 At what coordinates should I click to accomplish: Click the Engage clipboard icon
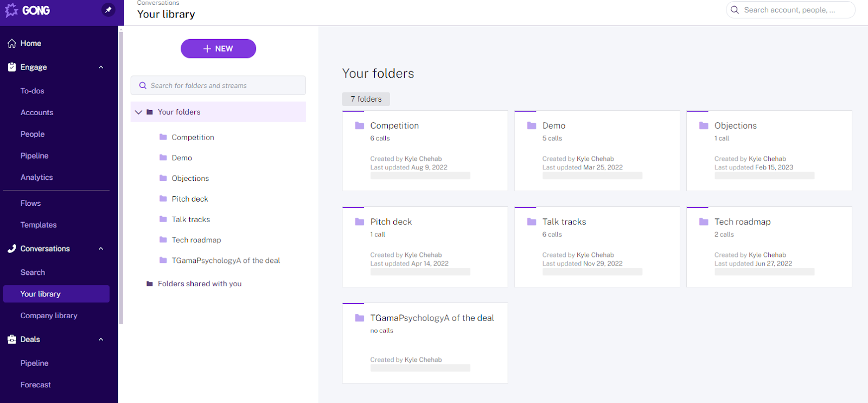pos(12,67)
